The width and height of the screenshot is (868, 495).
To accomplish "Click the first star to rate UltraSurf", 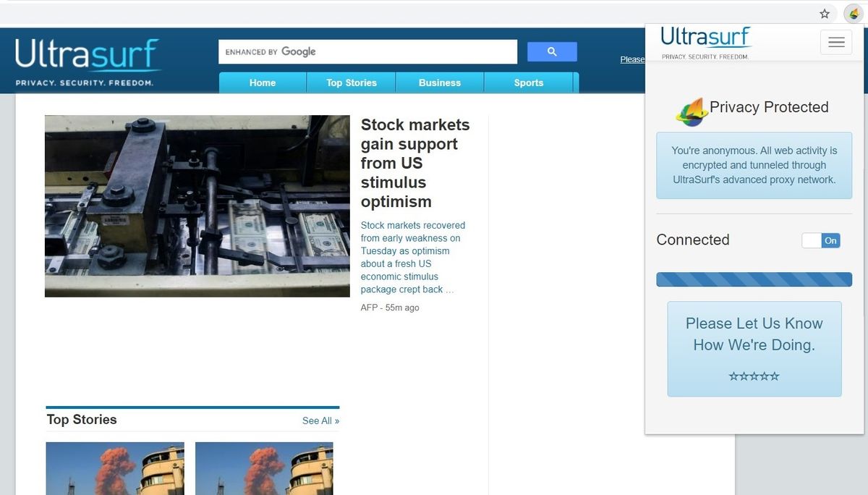I will (736, 376).
